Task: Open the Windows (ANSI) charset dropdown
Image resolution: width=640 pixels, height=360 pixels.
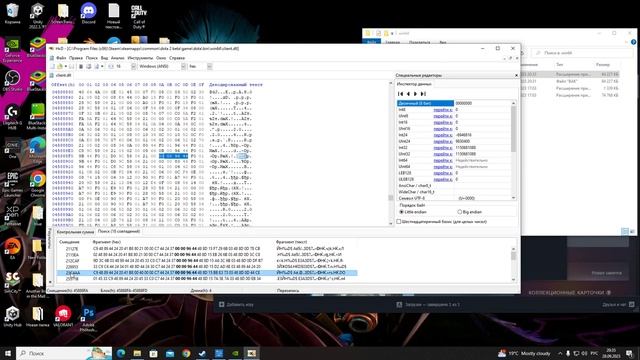Action: (183, 66)
